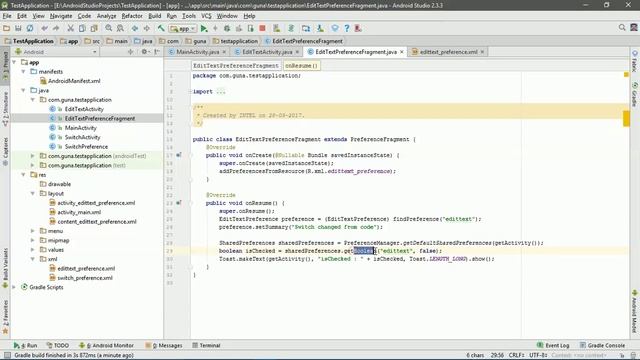
Task: Collapse the res folder
Action: (x=23, y=175)
